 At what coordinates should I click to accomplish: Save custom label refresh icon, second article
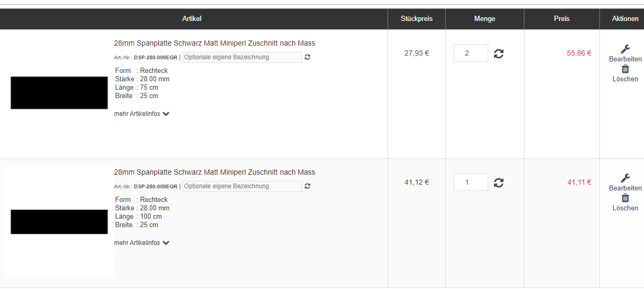click(307, 186)
